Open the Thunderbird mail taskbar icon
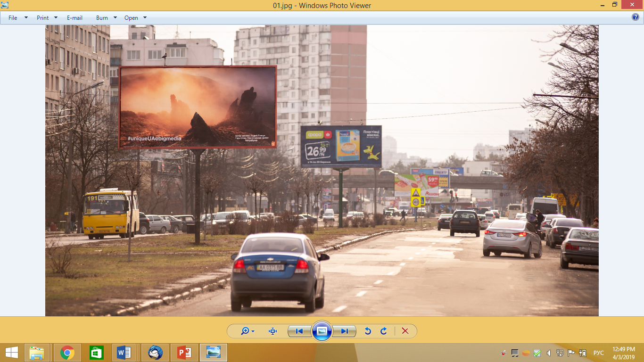 click(155, 353)
